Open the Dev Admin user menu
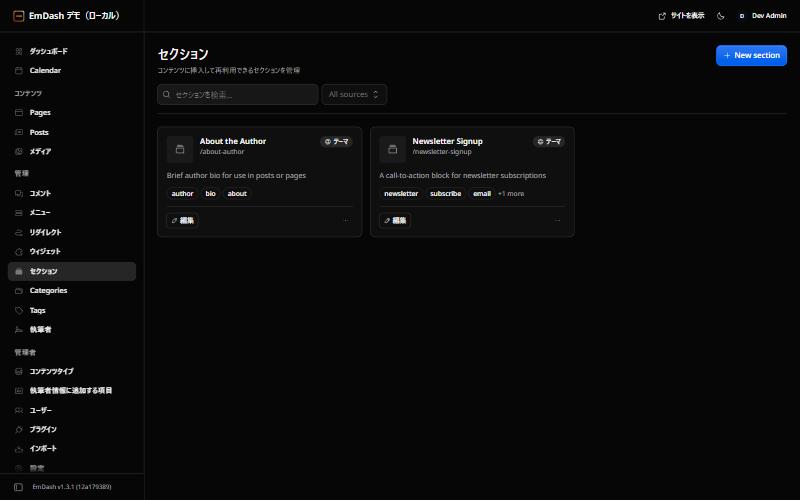This screenshot has height=500, width=800. (762, 16)
